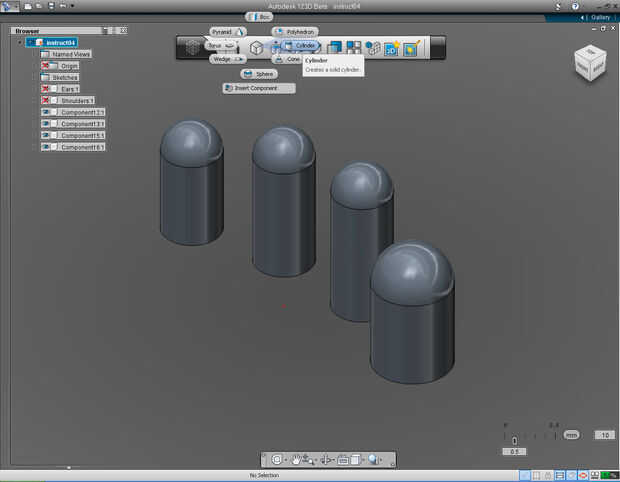Click the Insert Component button

coord(259,88)
